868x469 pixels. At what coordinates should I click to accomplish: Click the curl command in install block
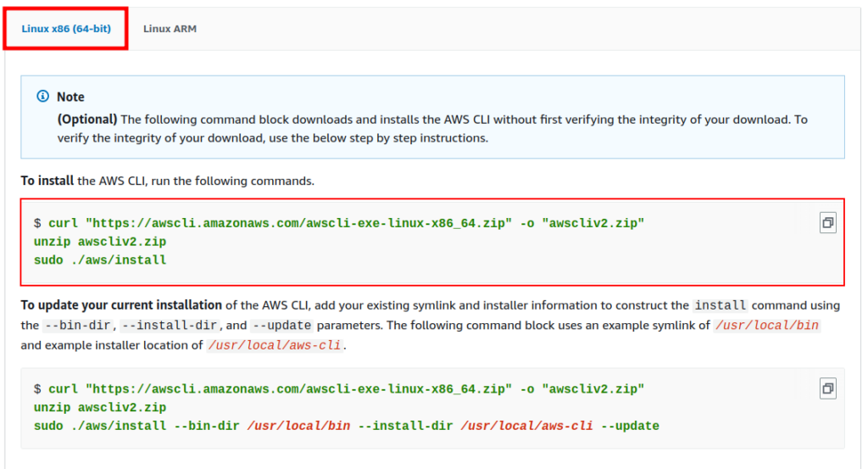coord(346,223)
